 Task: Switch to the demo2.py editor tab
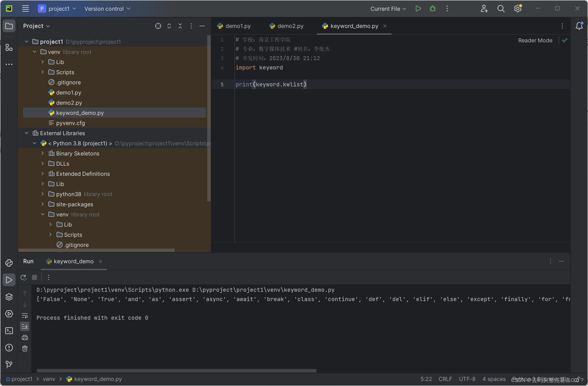tap(290, 26)
